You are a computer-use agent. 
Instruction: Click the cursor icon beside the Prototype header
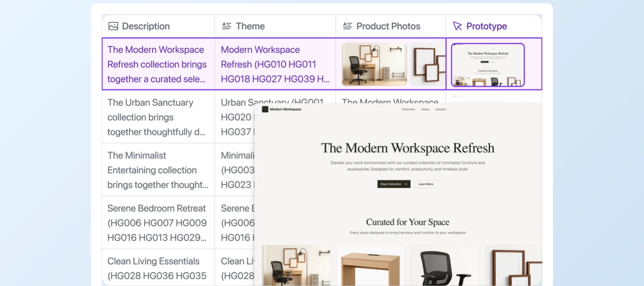click(x=457, y=26)
